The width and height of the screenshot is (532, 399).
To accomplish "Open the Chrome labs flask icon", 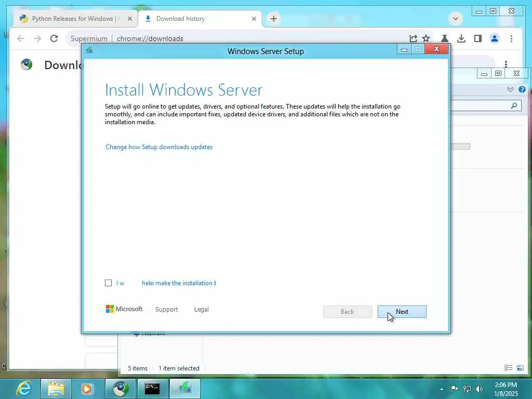I will pos(445,38).
